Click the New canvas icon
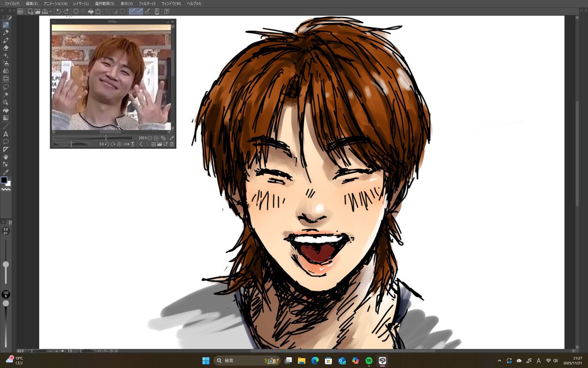The height and width of the screenshot is (368, 588). 30,11
